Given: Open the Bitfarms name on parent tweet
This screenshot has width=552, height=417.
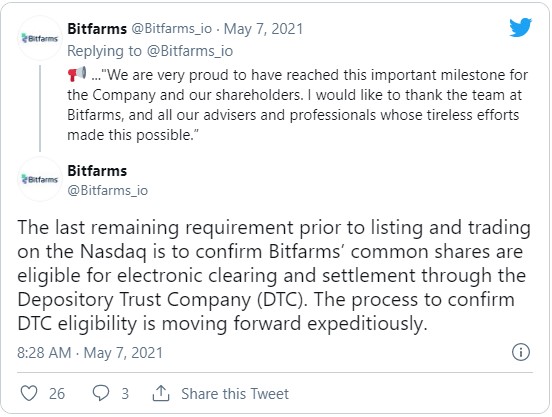Looking at the screenshot, I should pos(97,29).
